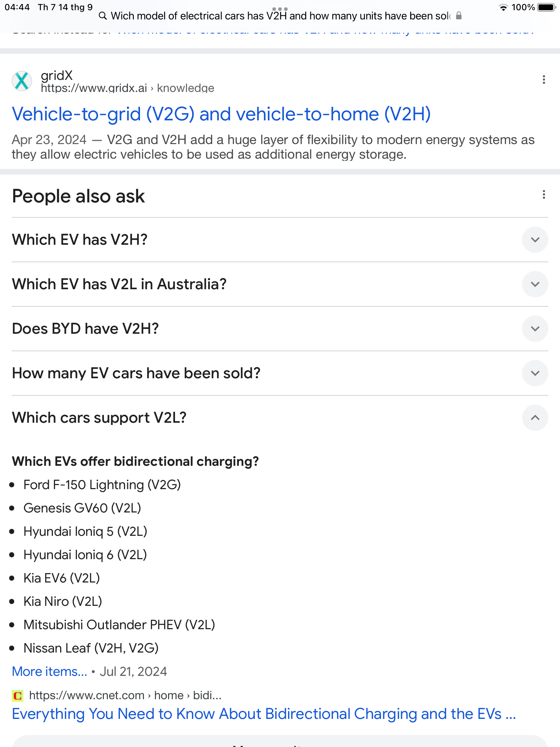Collapse the 'Which cars support V2L?' answer
The height and width of the screenshot is (747, 560).
tap(535, 418)
